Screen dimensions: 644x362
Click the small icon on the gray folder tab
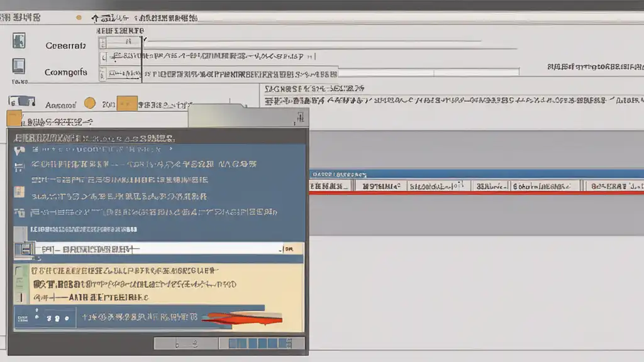click(300, 118)
